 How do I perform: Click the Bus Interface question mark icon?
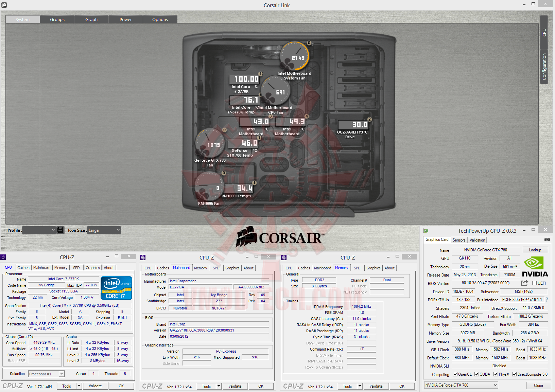(547, 300)
